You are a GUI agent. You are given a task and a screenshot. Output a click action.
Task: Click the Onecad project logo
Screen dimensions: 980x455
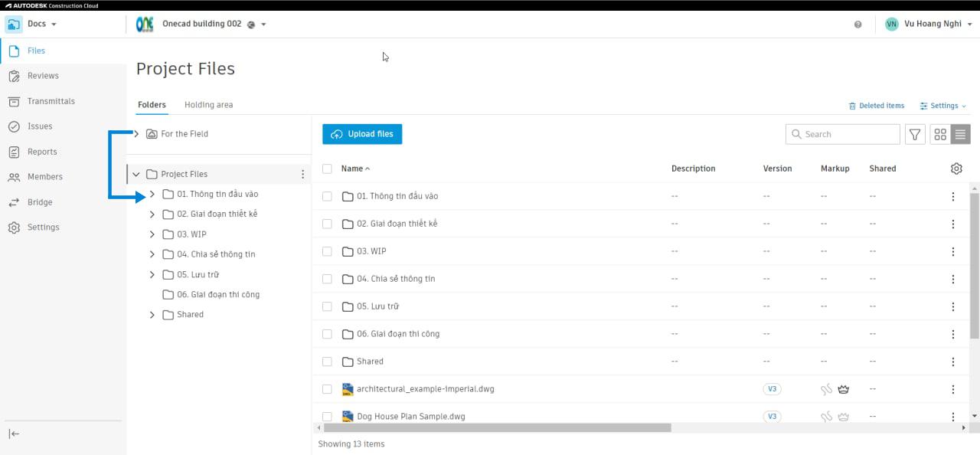(x=145, y=25)
